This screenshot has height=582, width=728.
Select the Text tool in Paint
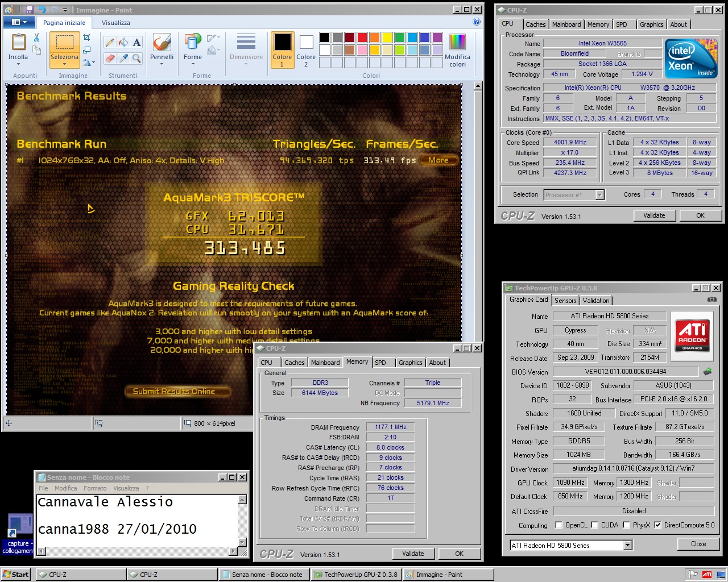(137, 42)
